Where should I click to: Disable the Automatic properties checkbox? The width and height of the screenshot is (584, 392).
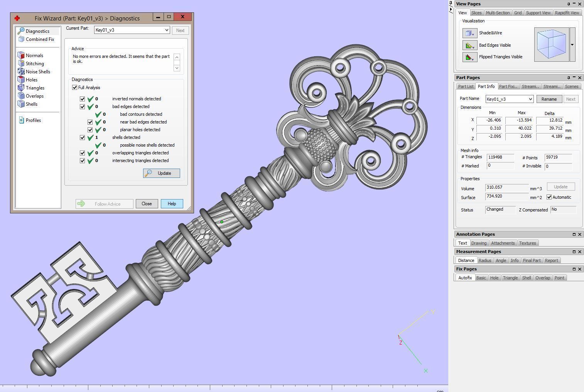[x=549, y=197]
